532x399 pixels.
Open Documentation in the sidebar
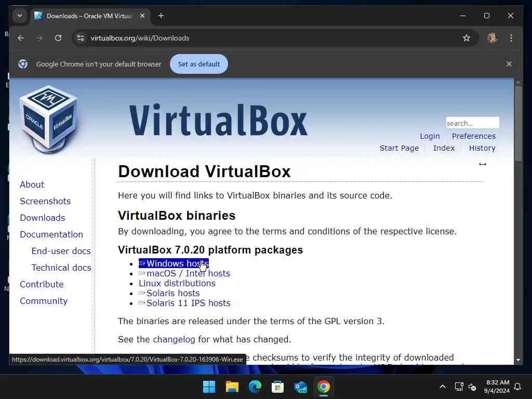(x=51, y=234)
